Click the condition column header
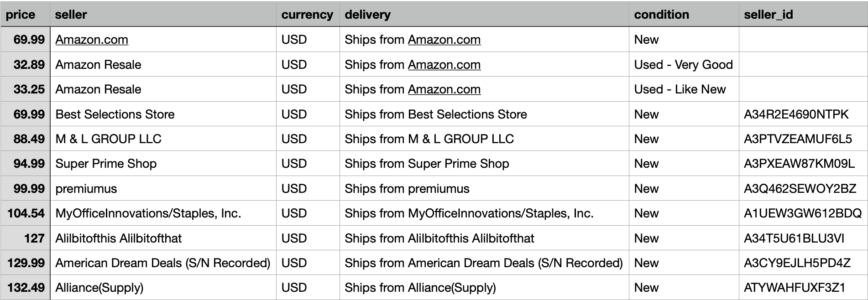The width and height of the screenshot is (868, 300). click(x=684, y=14)
